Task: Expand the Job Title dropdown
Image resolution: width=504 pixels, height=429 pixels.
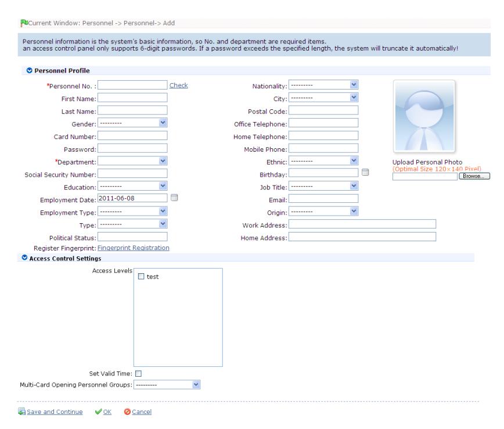Action: click(x=323, y=185)
